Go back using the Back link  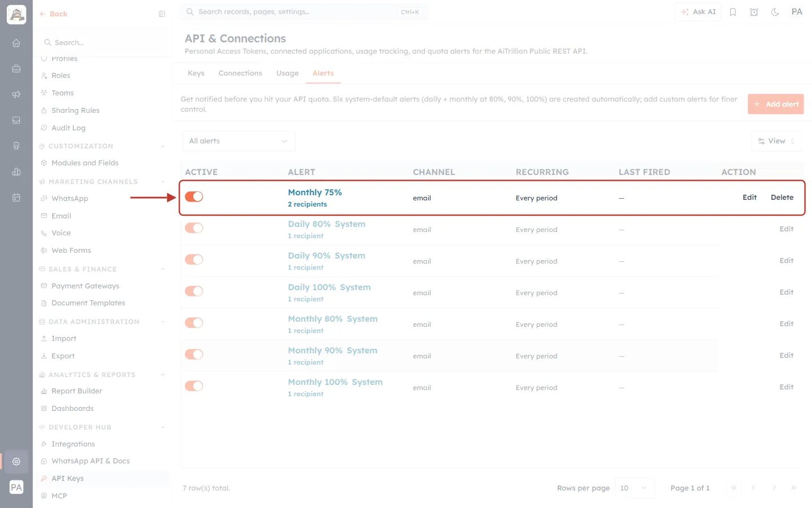coord(54,14)
